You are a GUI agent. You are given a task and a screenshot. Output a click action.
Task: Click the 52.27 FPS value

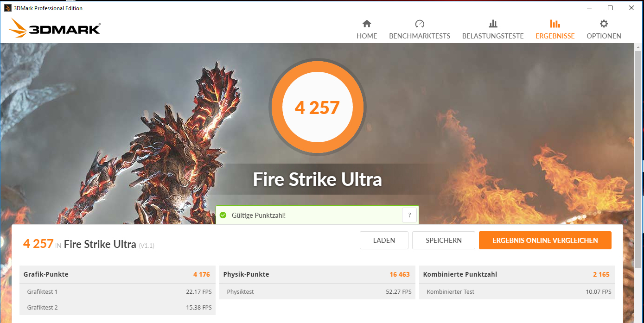(399, 292)
